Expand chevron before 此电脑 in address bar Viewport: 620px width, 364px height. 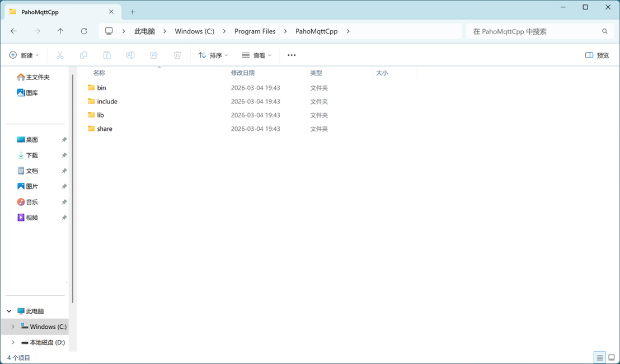coord(124,31)
